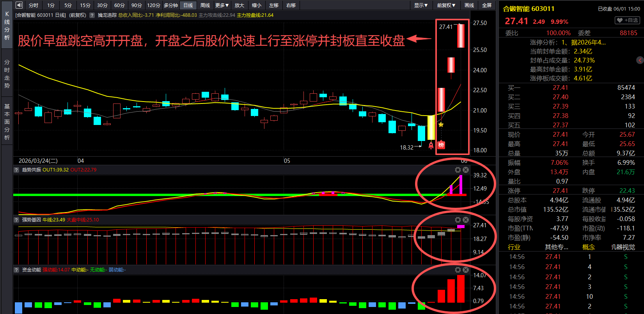Screen dimensions: 644x314
Task: Select the 1分 period tab
Action: pos(51,5)
